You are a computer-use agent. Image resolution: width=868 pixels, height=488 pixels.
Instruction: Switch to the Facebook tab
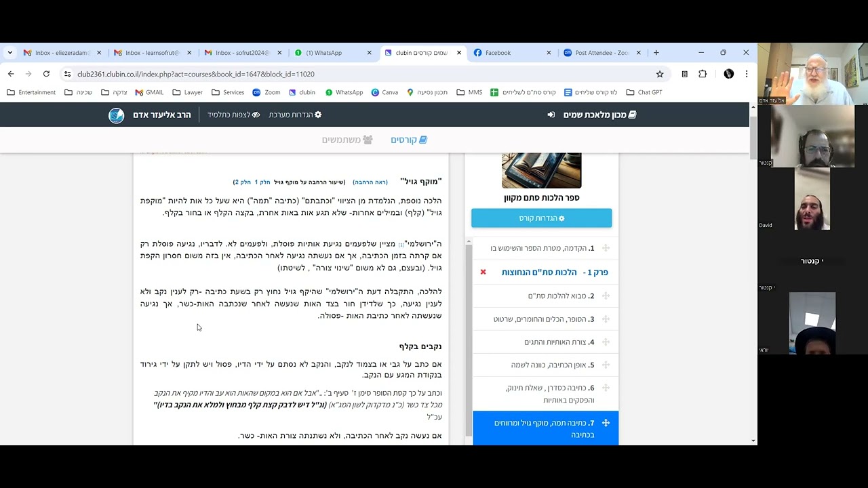click(513, 52)
